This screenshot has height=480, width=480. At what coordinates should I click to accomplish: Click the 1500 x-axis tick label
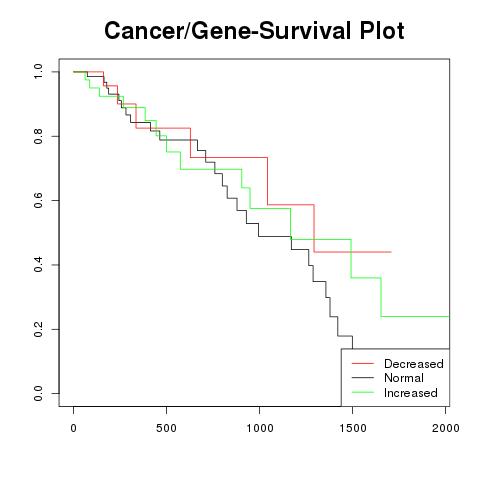coord(352,428)
